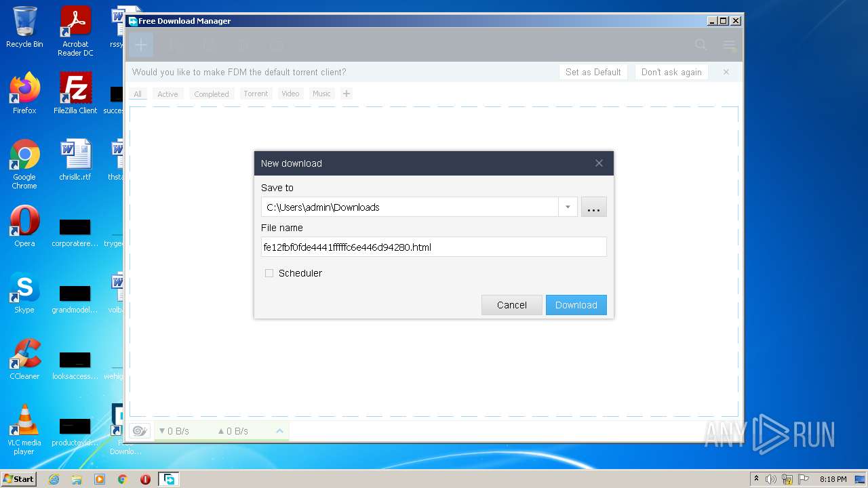Show hidden tray icons arrow

pyautogui.click(x=757, y=479)
